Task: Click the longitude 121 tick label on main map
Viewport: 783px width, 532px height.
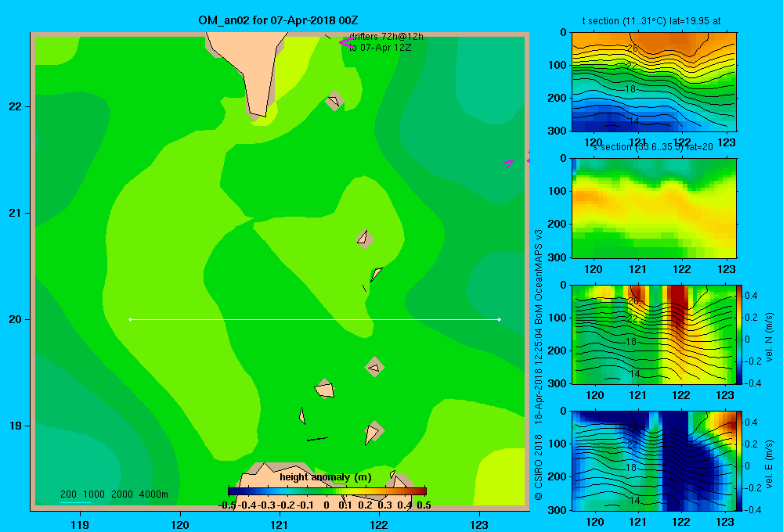Action: coord(280,524)
